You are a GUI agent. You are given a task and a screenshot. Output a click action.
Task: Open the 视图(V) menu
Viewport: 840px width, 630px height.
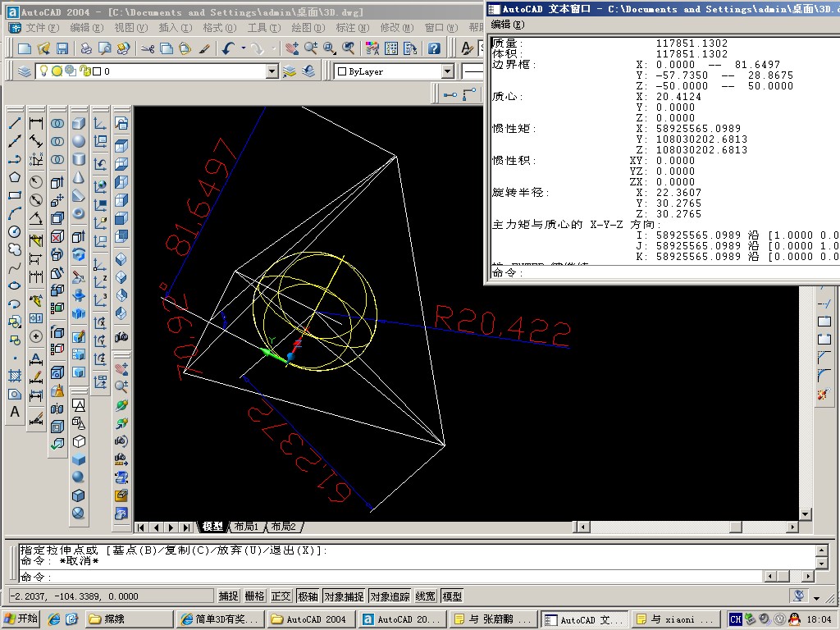click(x=130, y=28)
